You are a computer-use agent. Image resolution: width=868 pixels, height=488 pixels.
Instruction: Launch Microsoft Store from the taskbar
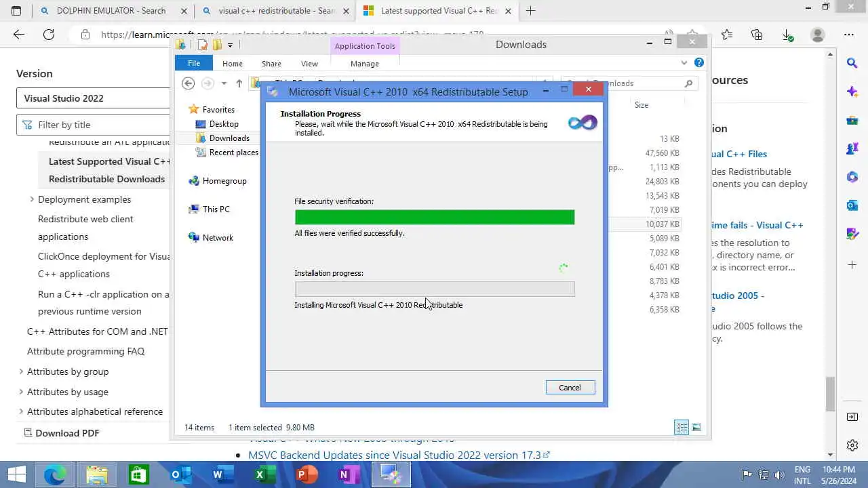click(x=138, y=474)
